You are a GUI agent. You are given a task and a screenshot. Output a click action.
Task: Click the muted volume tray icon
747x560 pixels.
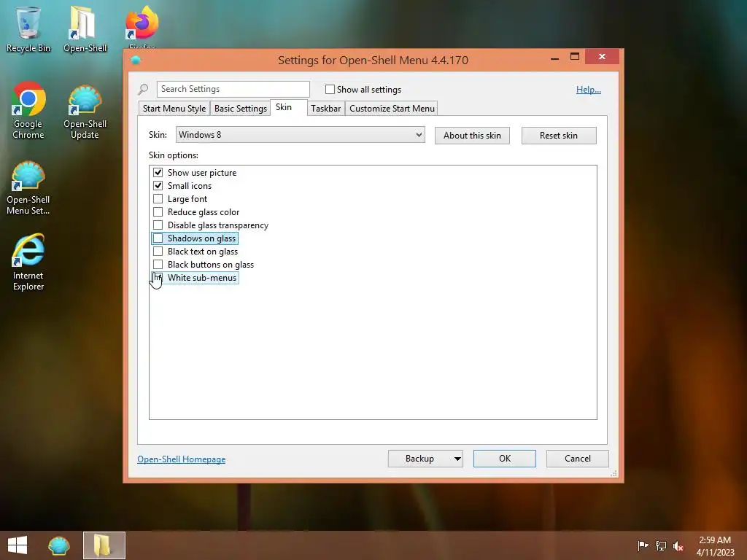point(678,546)
